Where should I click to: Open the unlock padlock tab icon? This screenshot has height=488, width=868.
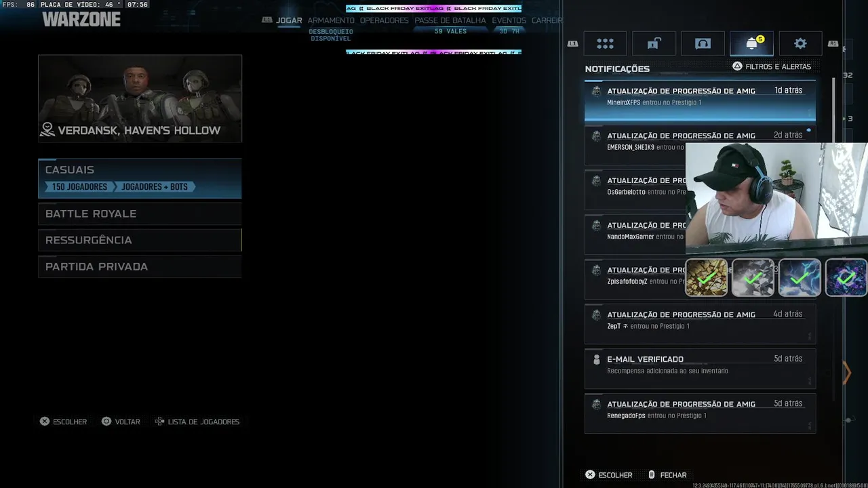coord(654,43)
